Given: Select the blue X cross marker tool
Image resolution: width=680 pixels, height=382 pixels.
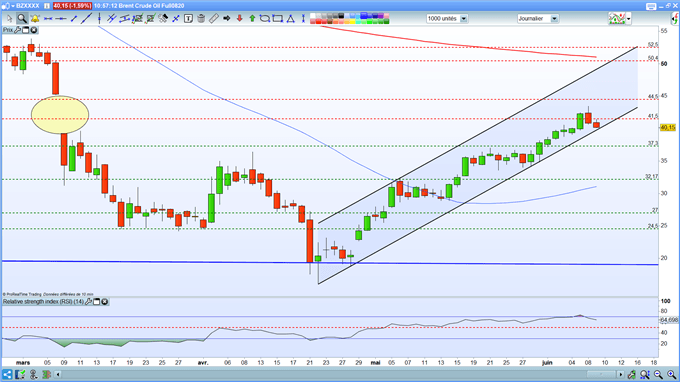Looking at the screenshot, I should click(176, 18).
